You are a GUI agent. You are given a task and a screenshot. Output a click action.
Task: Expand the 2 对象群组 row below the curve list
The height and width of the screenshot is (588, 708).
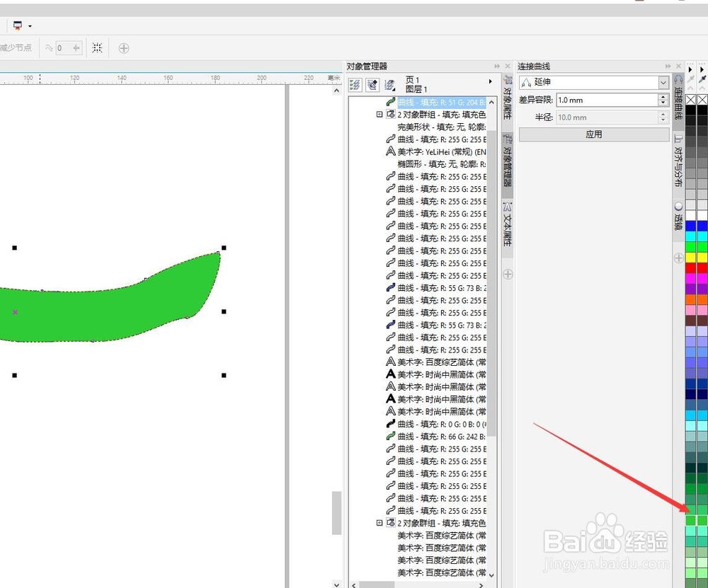coord(379,523)
